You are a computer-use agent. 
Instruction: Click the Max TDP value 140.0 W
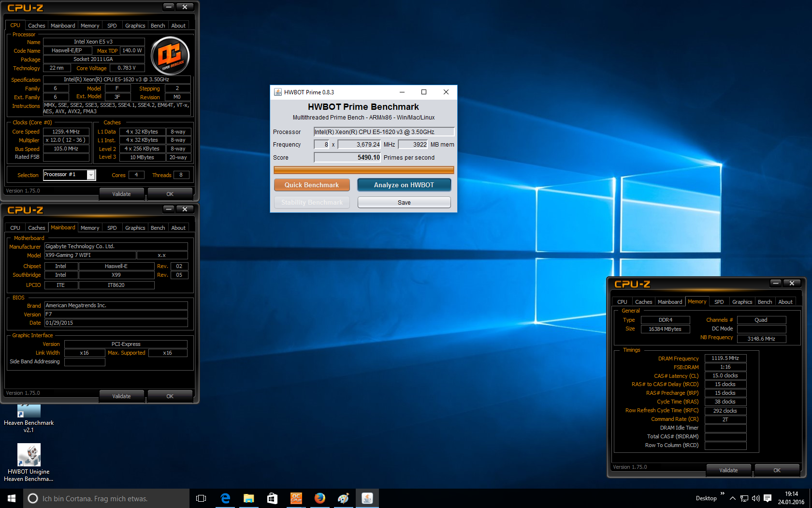(132, 50)
